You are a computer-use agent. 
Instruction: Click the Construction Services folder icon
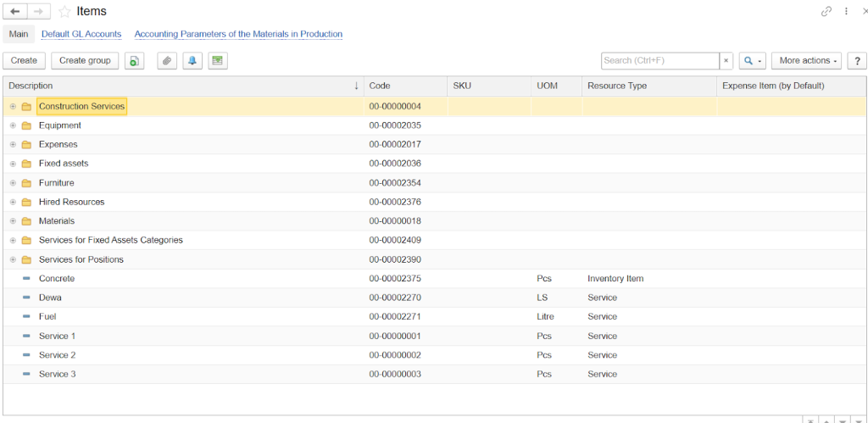(x=26, y=106)
